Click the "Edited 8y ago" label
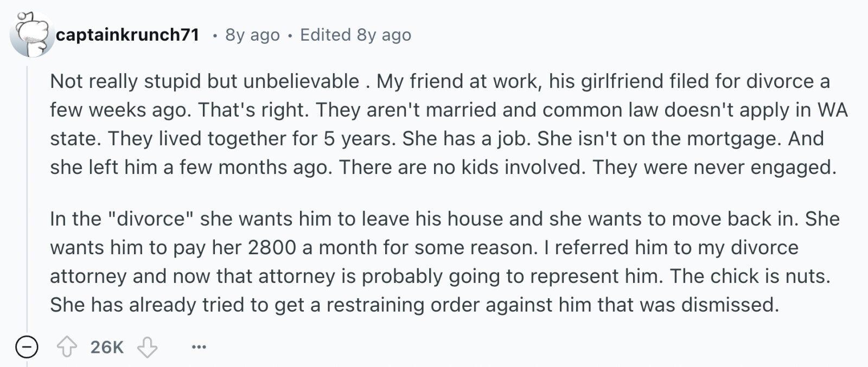Screen dimensions: 868x367 pos(355,35)
